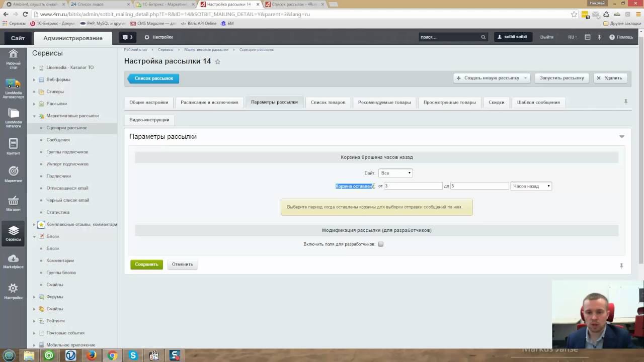Viewport: 644px width, 362px height.
Task: Open Chrome from taskbar
Action: point(112,355)
